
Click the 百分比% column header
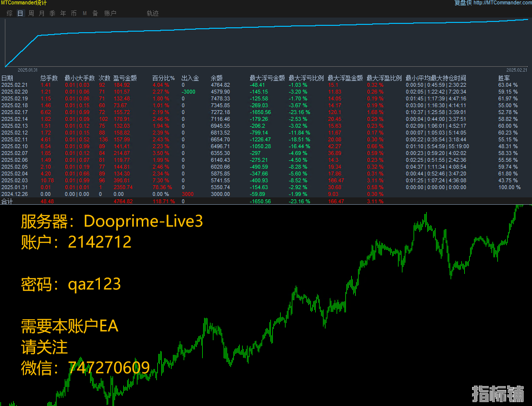coord(164,78)
